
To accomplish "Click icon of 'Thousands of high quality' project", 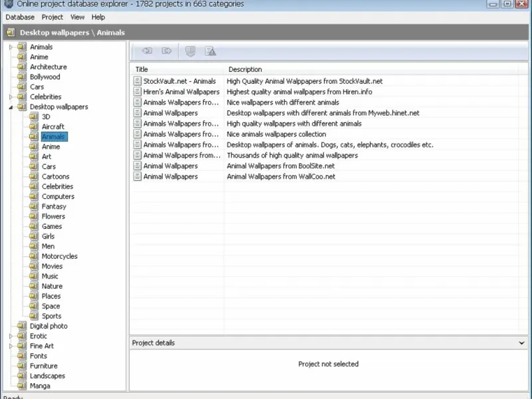I will coord(137,156).
